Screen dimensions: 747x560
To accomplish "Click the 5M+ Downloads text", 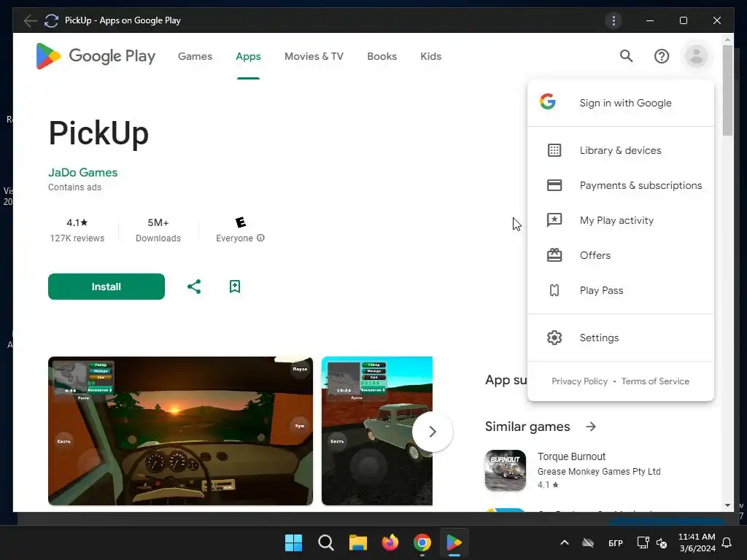I will pos(158,230).
